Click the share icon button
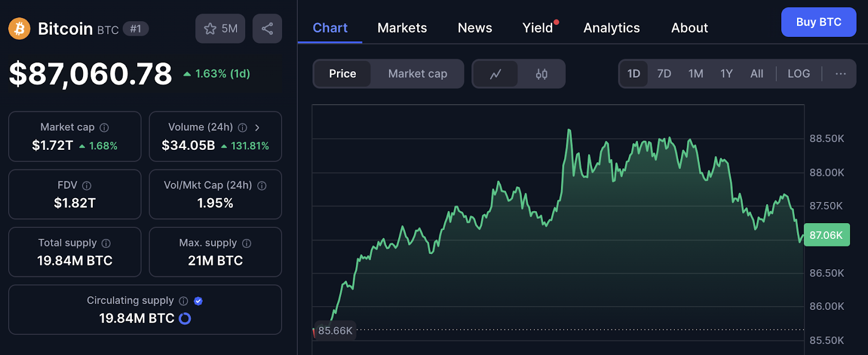Viewport: 868px width, 355px height. click(267, 29)
